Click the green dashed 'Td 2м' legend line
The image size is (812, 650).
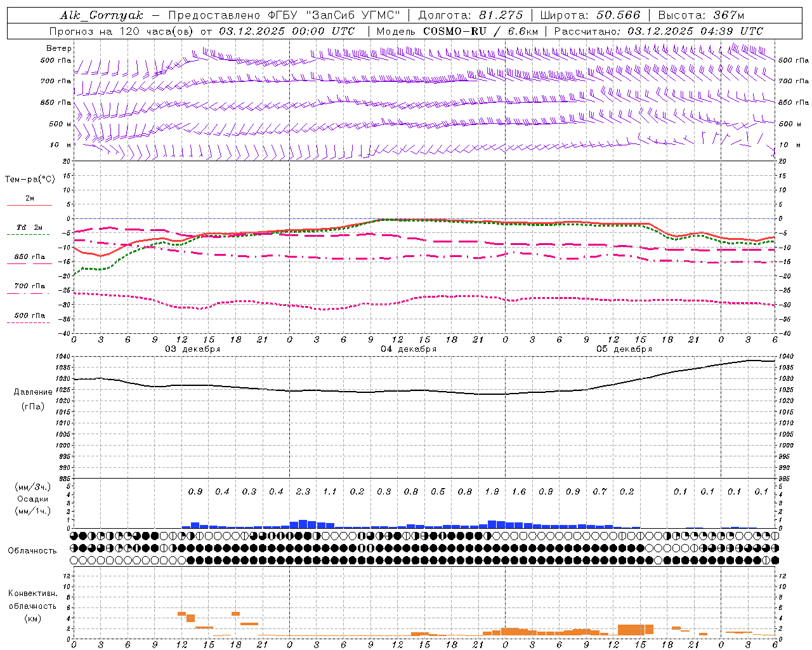(28, 234)
